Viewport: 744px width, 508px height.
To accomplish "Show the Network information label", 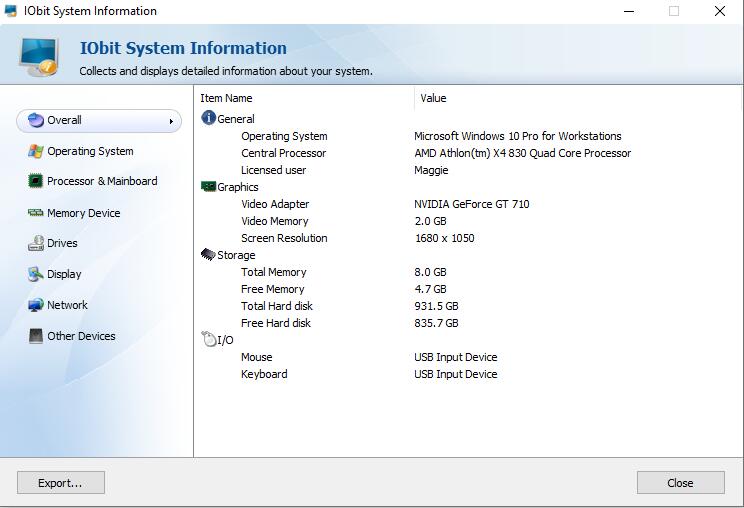I will click(67, 305).
